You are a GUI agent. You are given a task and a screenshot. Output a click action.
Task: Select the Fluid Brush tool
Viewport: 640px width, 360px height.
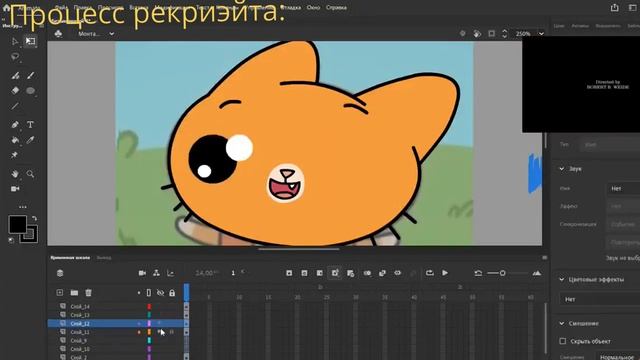(15, 75)
